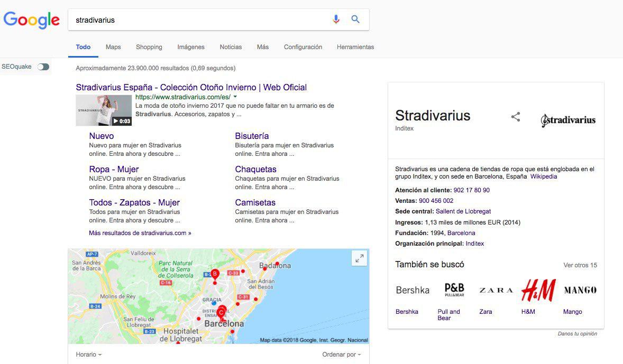This screenshot has width=623, height=364.
Task: Open the Stradivarius logo image in knowledge panel
Action: 568,120
